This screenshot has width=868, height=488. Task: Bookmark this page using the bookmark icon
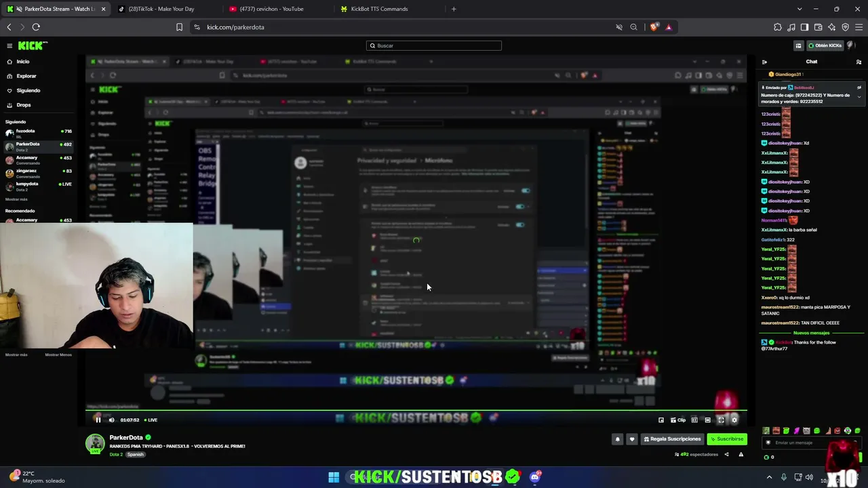179,27
